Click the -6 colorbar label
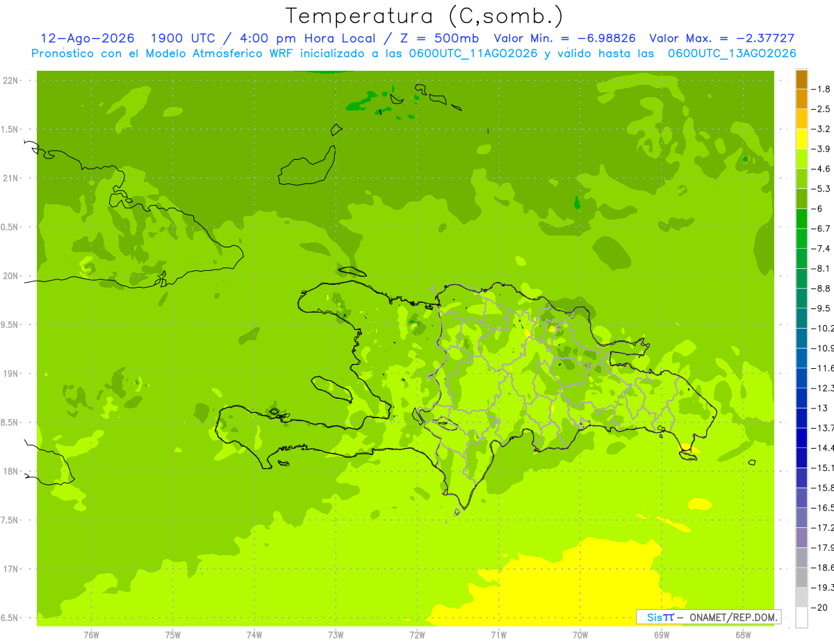834x644 pixels. (819, 209)
